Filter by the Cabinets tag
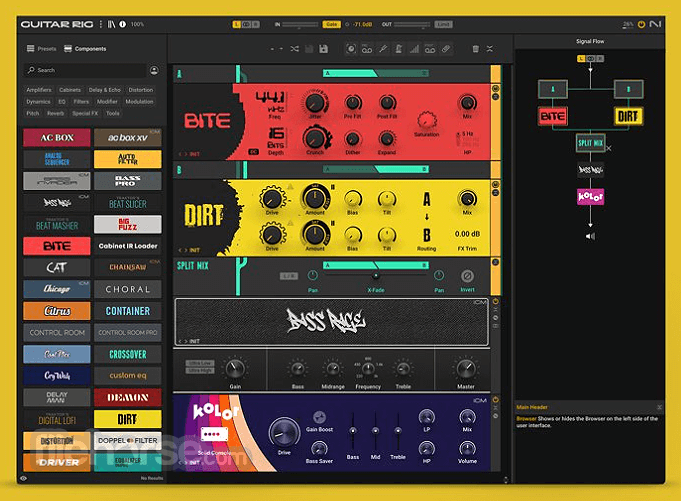 pos(70,90)
